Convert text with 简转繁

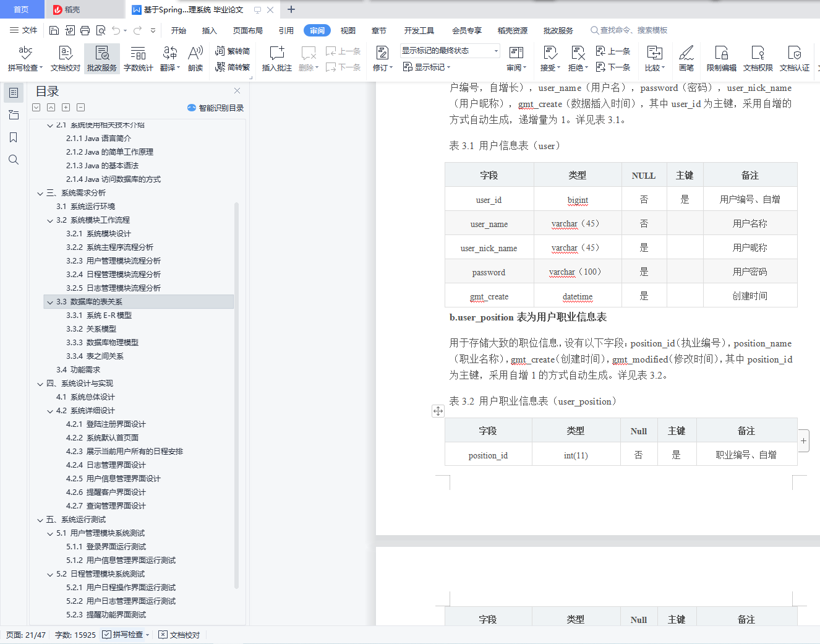pos(233,67)
